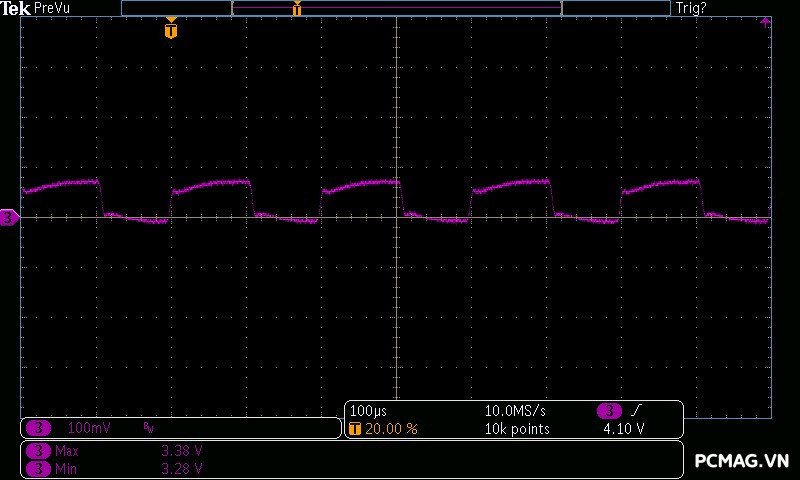Click the Tek logo
The height and width of the screenshot is (480, 800).
[x=15, y=8]
